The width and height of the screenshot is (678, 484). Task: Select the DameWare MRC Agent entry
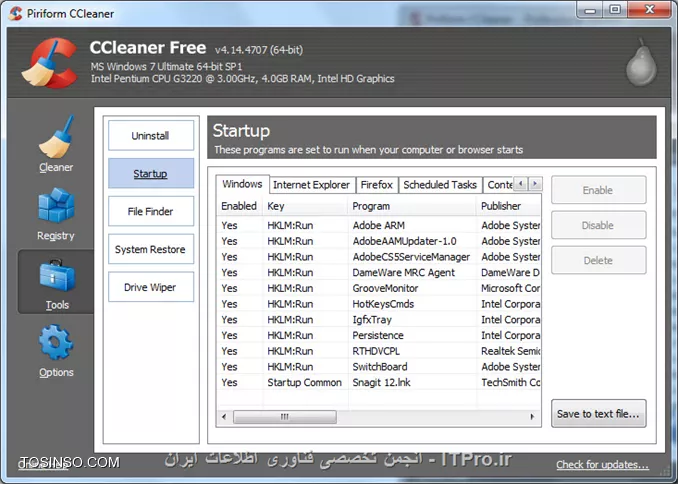click(378, 272)
